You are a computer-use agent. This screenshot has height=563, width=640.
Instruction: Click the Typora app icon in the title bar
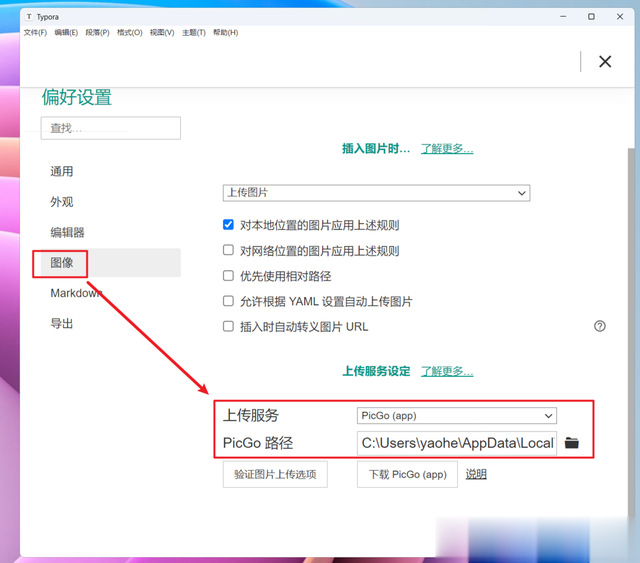(29, 17)
